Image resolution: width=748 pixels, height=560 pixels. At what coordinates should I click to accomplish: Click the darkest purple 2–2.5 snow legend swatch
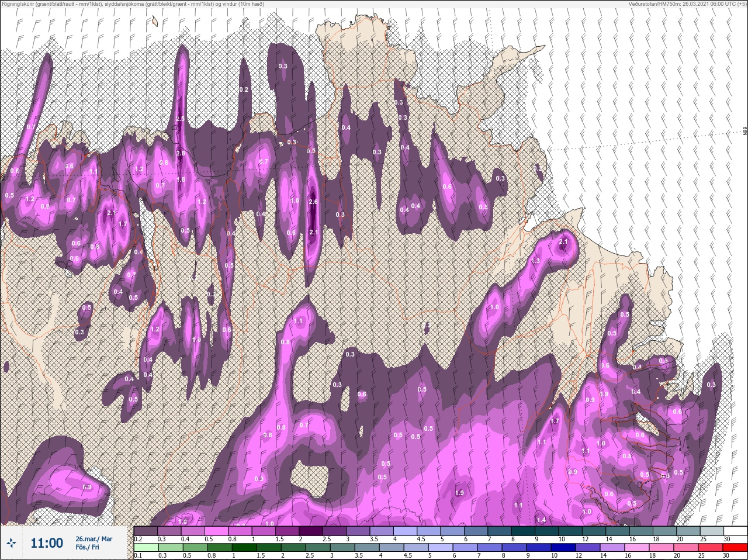tap(312, 531)
